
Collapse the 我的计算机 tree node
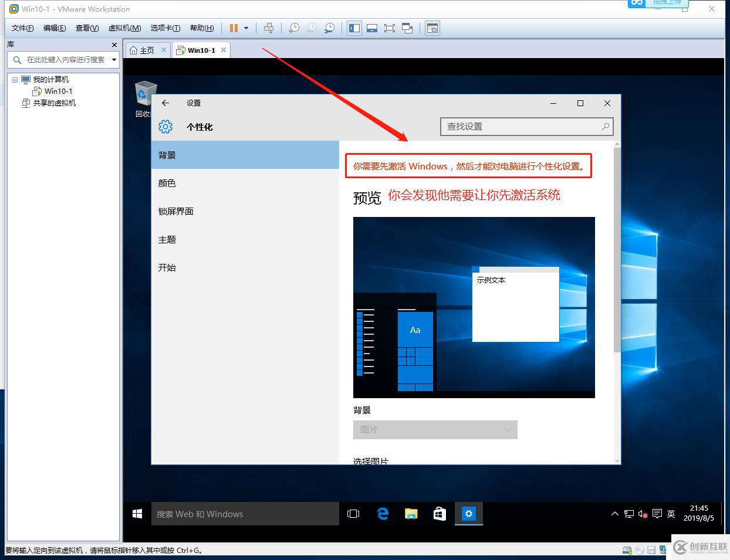pyautogui.click(x=14, y=79)
